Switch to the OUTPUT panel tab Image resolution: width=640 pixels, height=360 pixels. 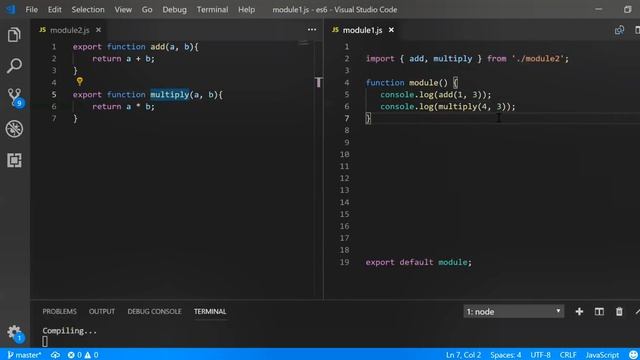pos(102,311)
